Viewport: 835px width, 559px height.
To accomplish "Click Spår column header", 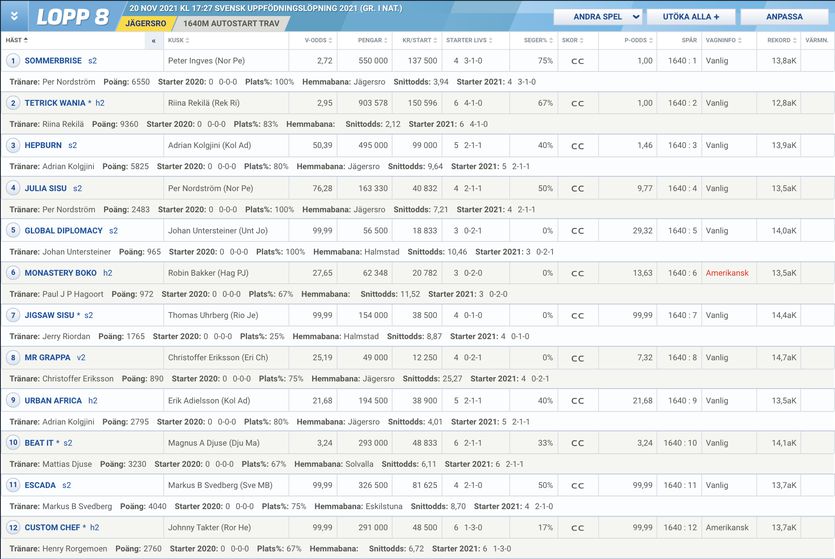I will (689, 40).
